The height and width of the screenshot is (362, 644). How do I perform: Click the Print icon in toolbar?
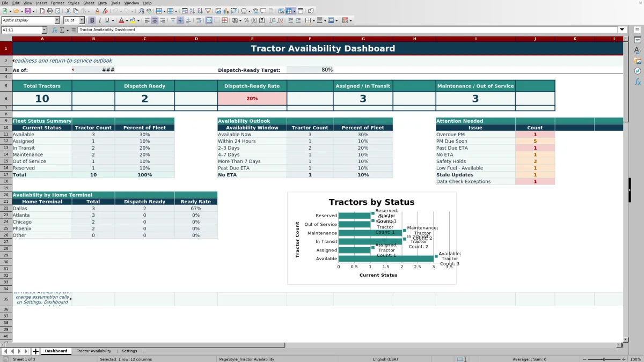click(x=50, y=11)
